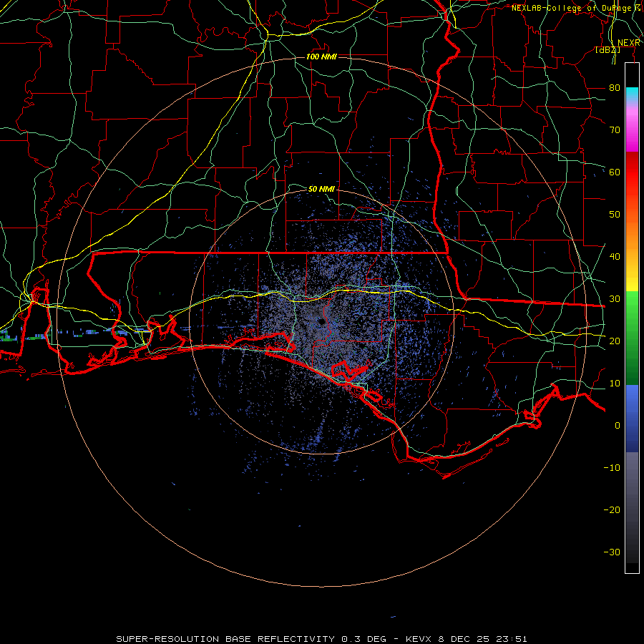
Task: Click the 60 value on the dBZ scale
Action: [x=615, y=172]
